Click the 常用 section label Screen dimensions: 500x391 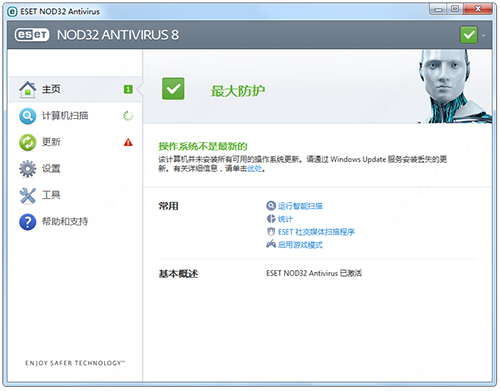pyautogui.click(x=168, y=206)
